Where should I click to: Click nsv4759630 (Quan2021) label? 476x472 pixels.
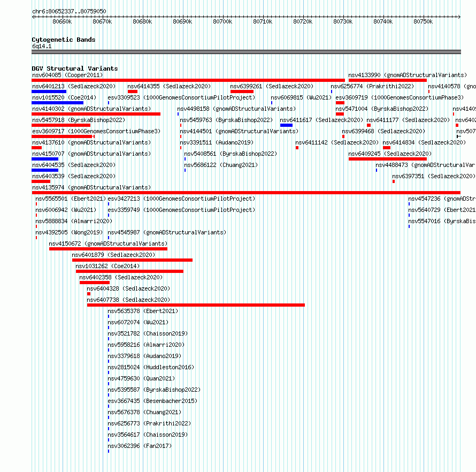(141, 378)
